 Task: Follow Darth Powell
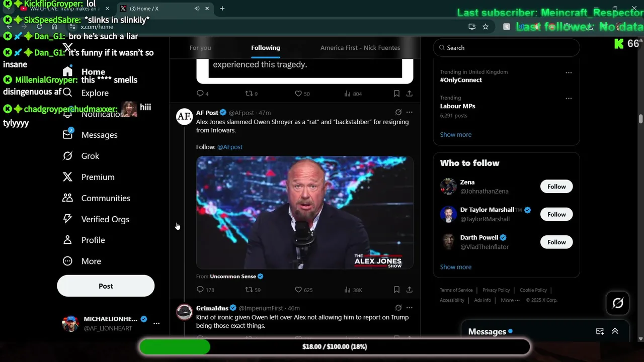(556, 242)
